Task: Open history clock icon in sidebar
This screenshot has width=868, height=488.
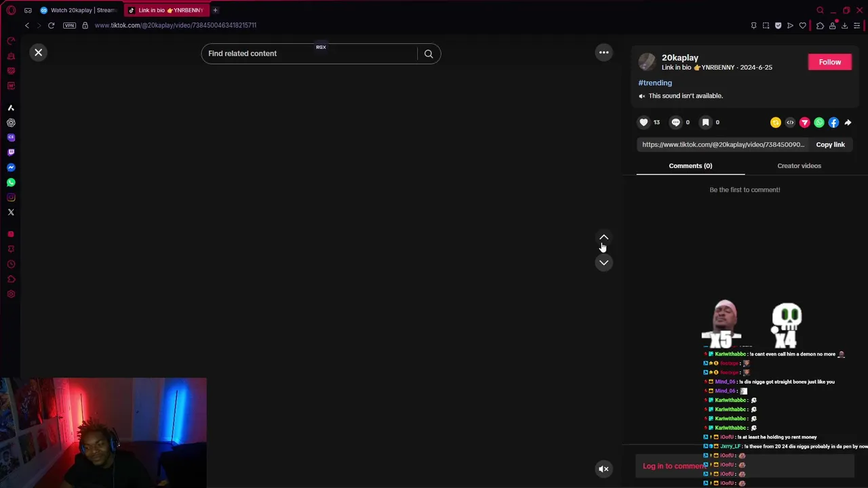Action: (x=11, y=264)
